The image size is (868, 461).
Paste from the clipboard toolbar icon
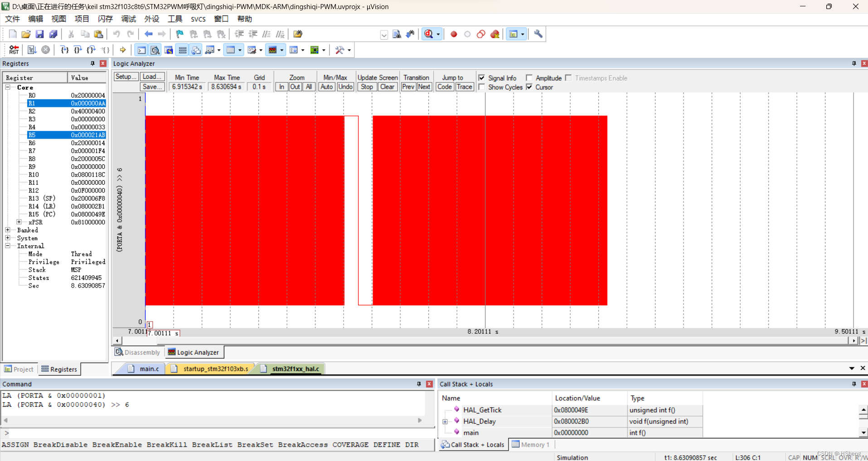(98, 34)
